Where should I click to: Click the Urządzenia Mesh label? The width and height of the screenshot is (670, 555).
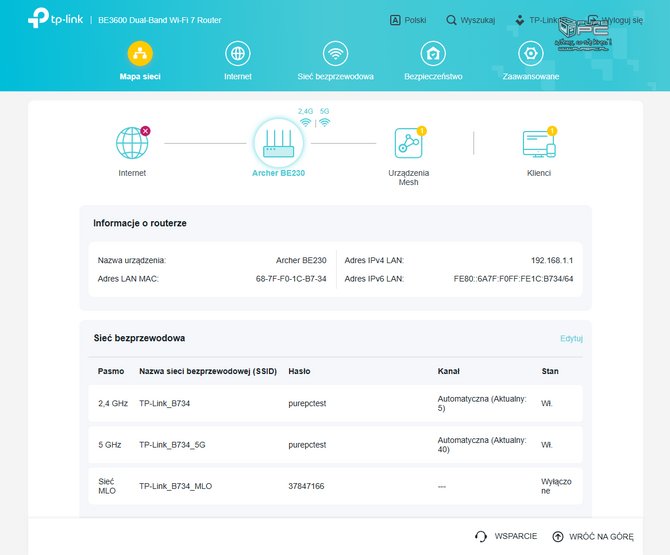click(408, 177)
